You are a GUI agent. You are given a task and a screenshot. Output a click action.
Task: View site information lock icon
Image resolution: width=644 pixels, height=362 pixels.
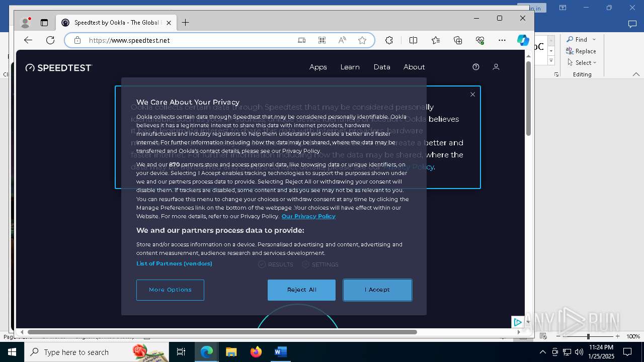[77, 40]
